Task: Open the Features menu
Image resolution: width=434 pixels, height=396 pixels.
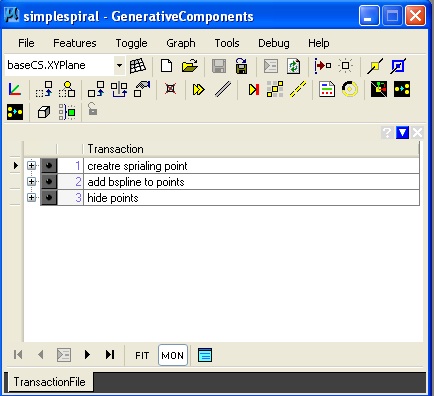Action: click(x=75, y=43)
